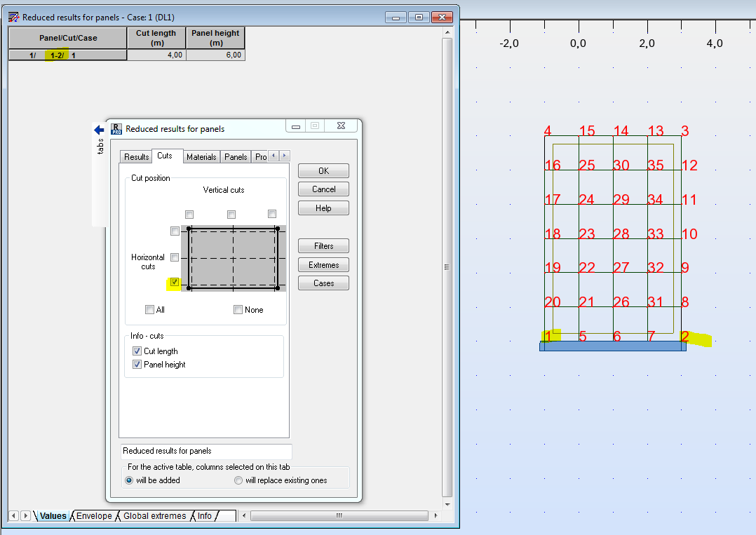Select the highlighted 1-2 cell in Panel/Cut/Case column
This screenshot has height=535, width=756.
[x=56, y=55]
